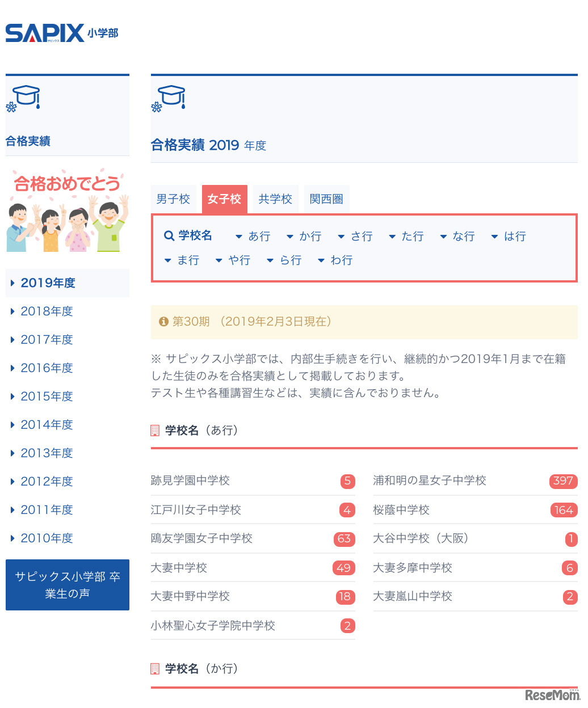Image resolution: width=588 pixels, height=708 pixels.
Task: Click the info icon beside 第30期
Action: pyautogui.click(x=164, y=322)
